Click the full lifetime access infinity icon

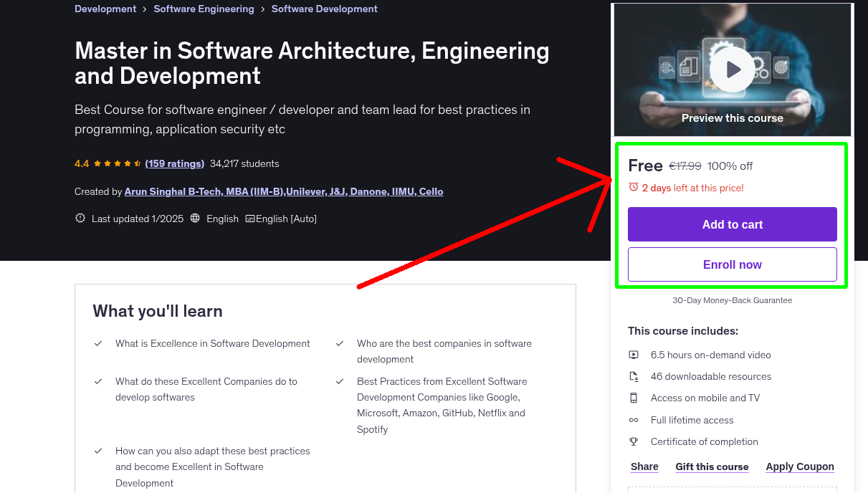tap(634, 420)
